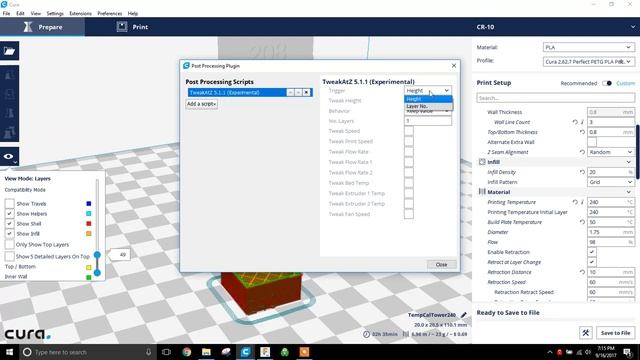The width and height of the screenshot is (640, 360).
Task: Enable Show 5 Detailed Layers On Top
Action: [9, 256]
